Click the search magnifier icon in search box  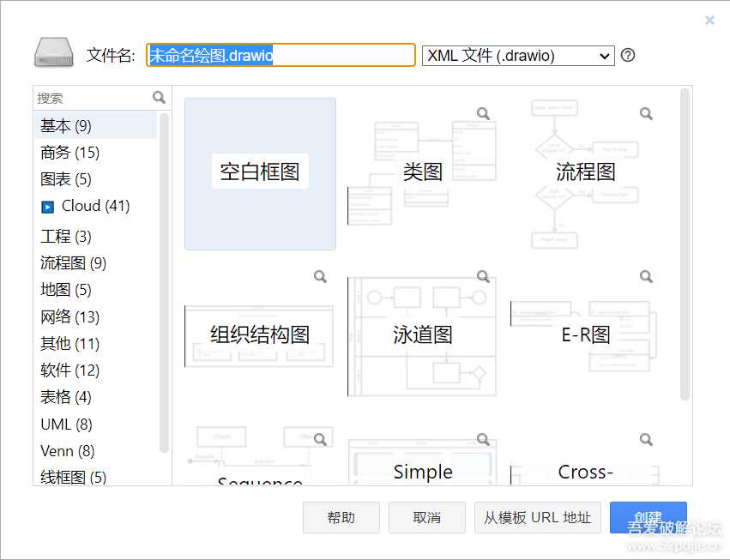159,98
